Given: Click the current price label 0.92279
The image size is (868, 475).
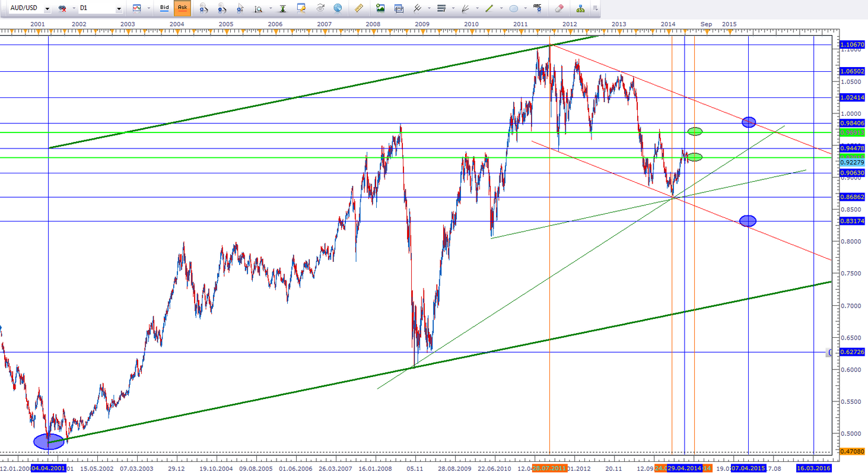Looking at the screenshot, I should [853, 162].
